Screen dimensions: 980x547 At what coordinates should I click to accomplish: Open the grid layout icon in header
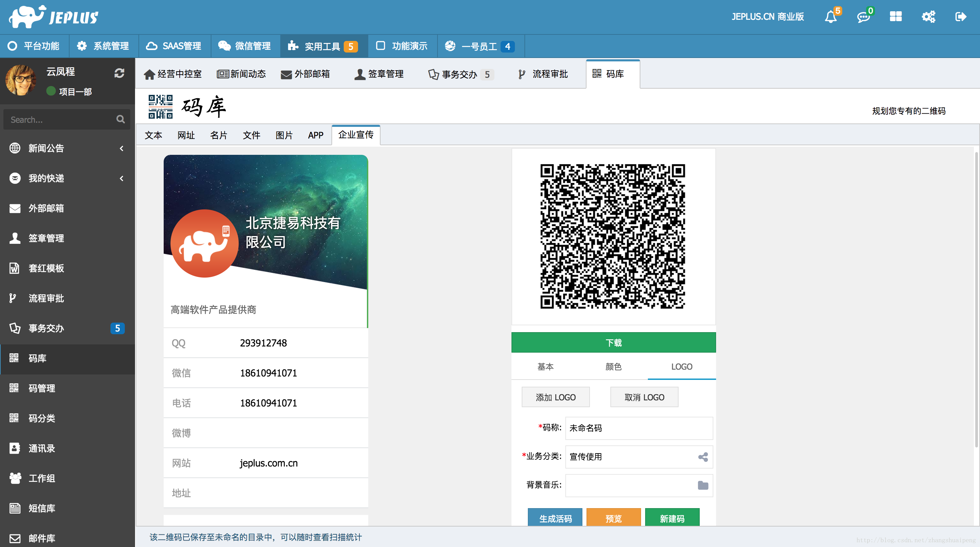tap(896, 16)
